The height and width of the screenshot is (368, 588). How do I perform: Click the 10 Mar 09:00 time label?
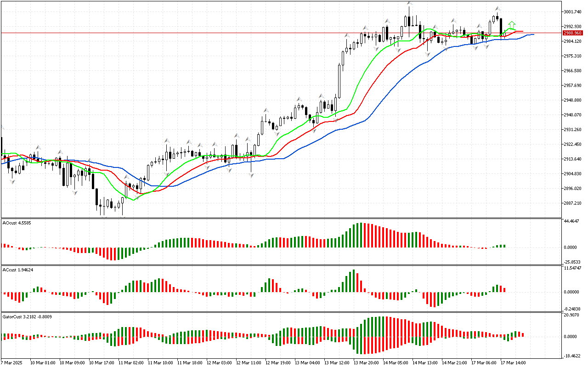click(72, 362)
